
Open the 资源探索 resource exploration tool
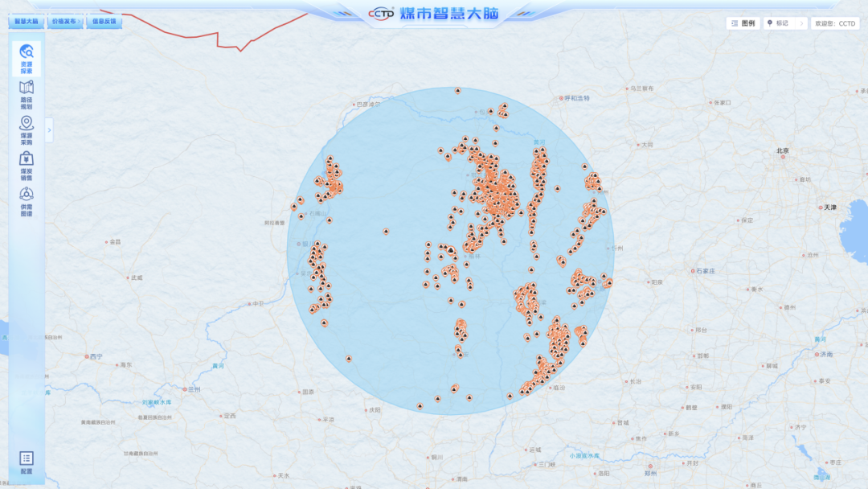(26, 59)
